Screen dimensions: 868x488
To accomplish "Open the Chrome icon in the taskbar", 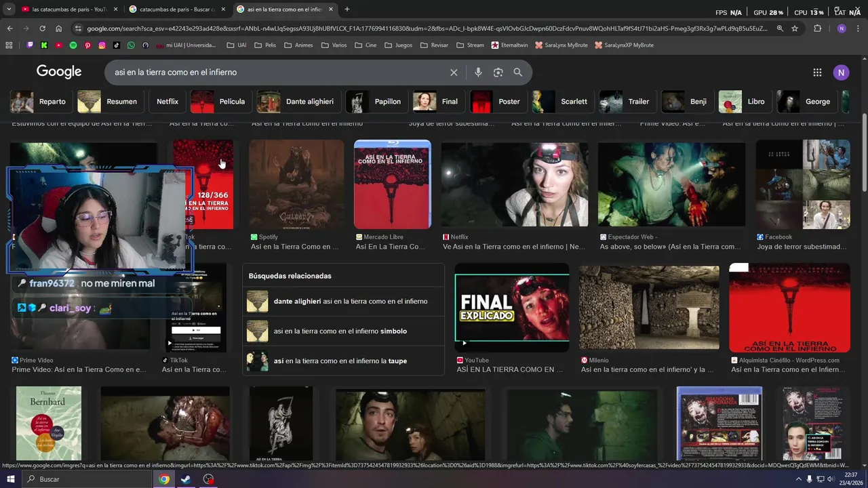I will pyautogui.click(x=163, y=479).
